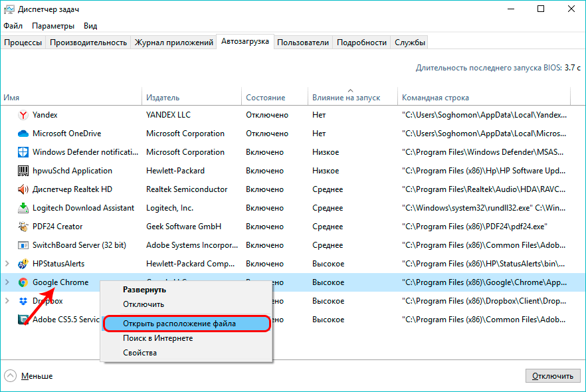Viewport: 586px width, 392px height.
Task: Select the Realtek HD speaker icon
Action: tap(23, 189)
